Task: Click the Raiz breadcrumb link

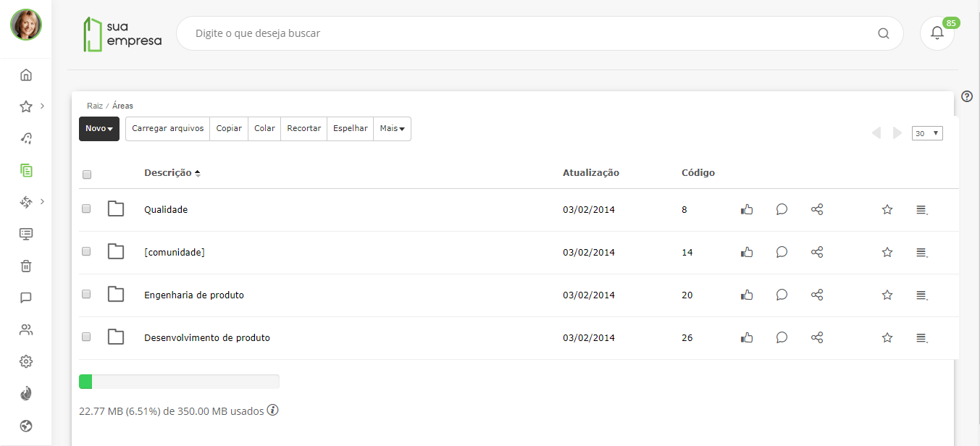Action: pyautogui.click(x=94, y=106)
